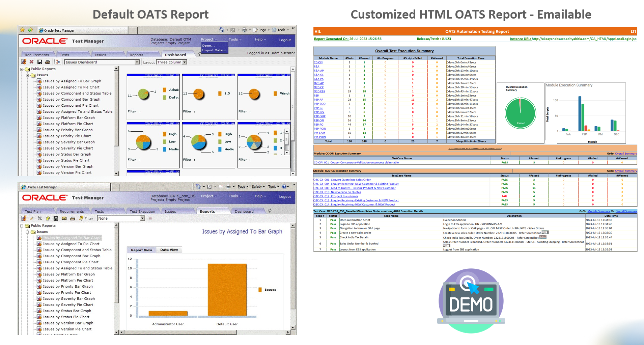This screenshot has width=644, height=345.
Task: Open the Filter None dropdown
Action: coord(142,218)
